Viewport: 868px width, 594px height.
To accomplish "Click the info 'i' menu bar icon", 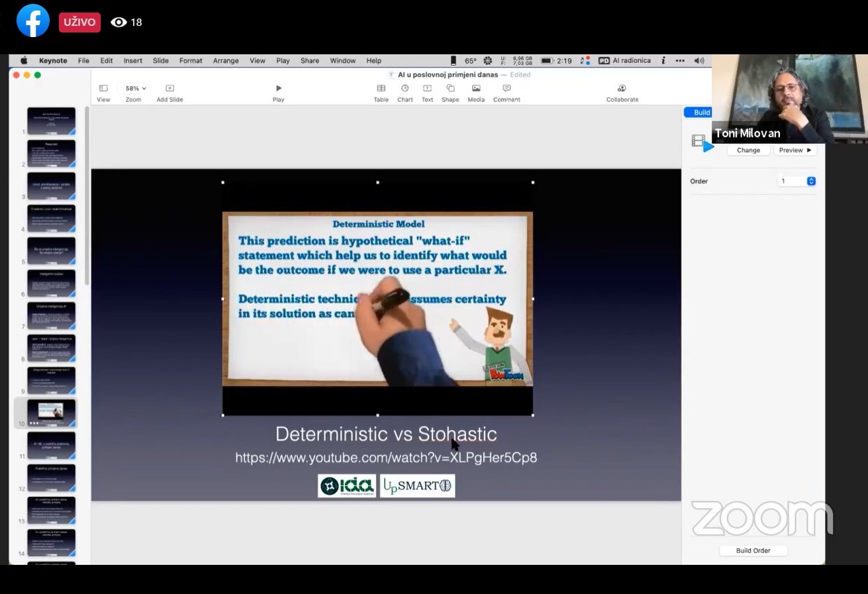I will [x=663, y=61].
